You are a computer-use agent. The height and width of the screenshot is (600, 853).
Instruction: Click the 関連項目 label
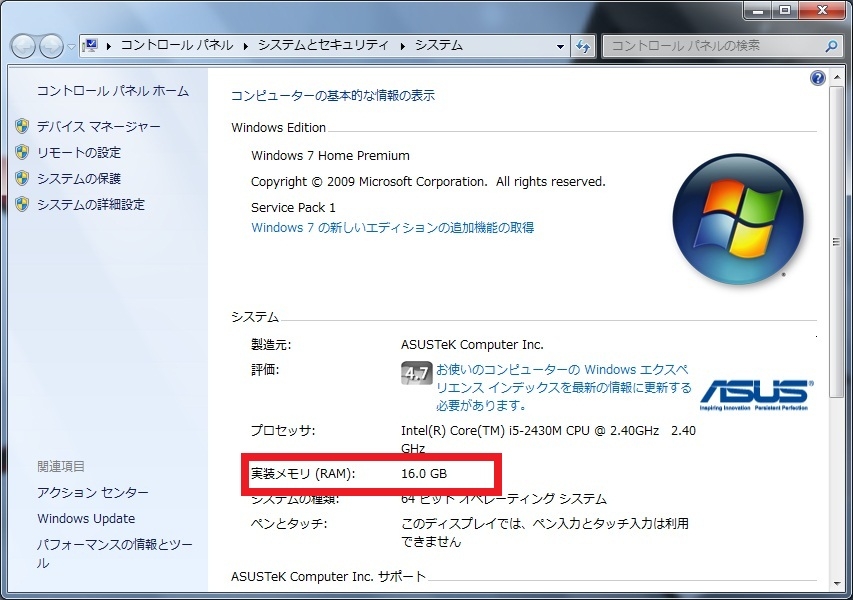(61, 467)
